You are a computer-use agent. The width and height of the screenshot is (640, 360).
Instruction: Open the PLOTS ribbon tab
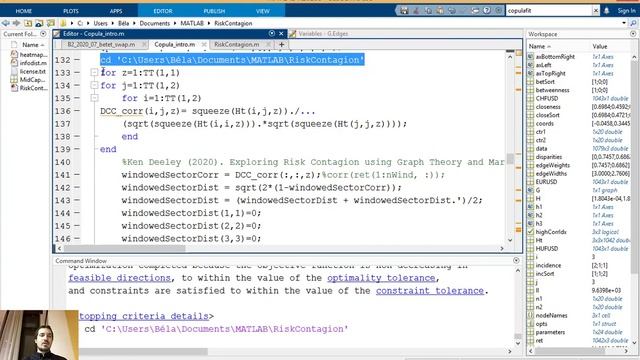tap(71, 11)
